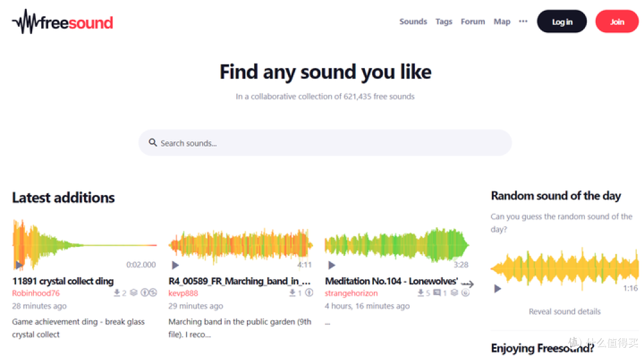Click the magnifier icon in the search bar

153,143
